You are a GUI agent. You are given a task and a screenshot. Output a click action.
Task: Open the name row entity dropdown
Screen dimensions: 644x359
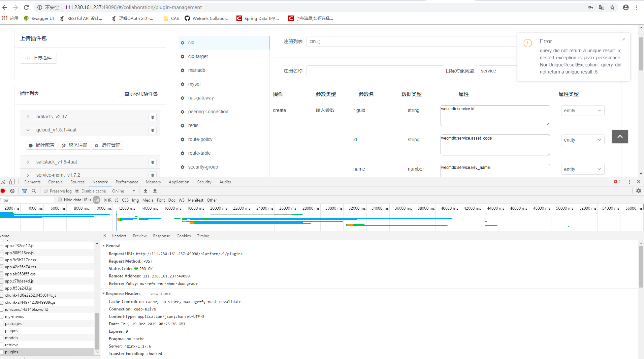582,169
